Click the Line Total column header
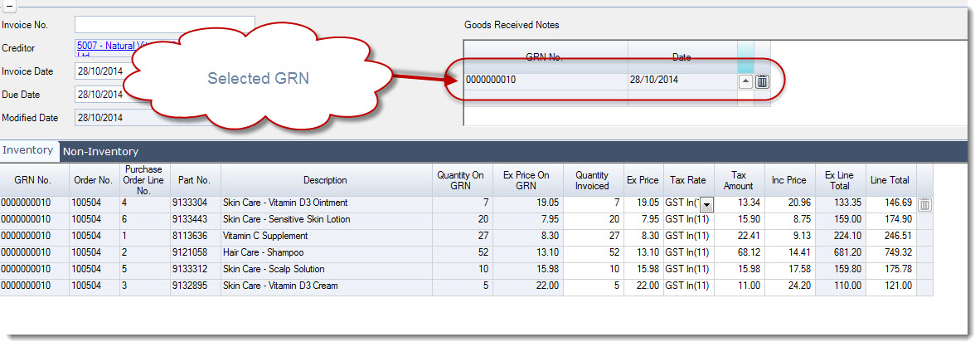The height and width of the screenshot is (347, 980). pyautogui.click(x=890, y=180)
